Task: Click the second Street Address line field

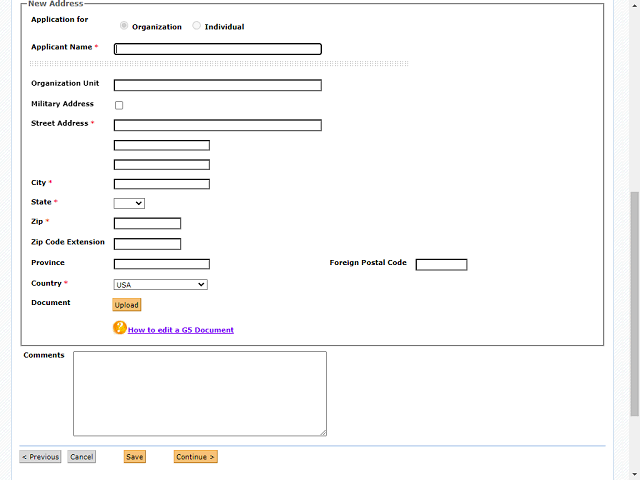Action: point(162,145)
